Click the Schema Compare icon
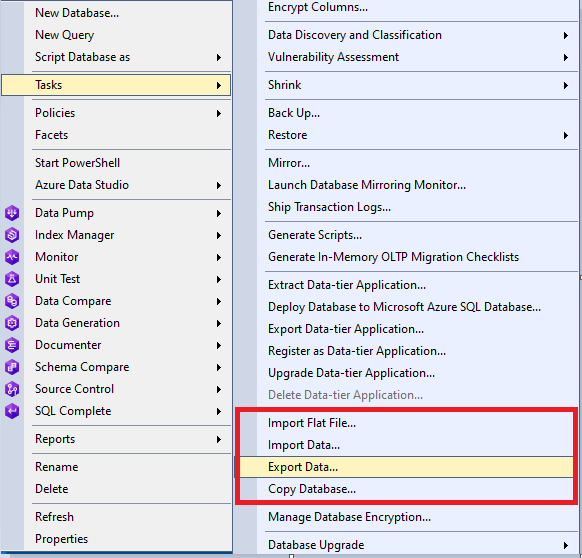The height and width of the screenshot is (558, 582). click(x=12, y=367)
